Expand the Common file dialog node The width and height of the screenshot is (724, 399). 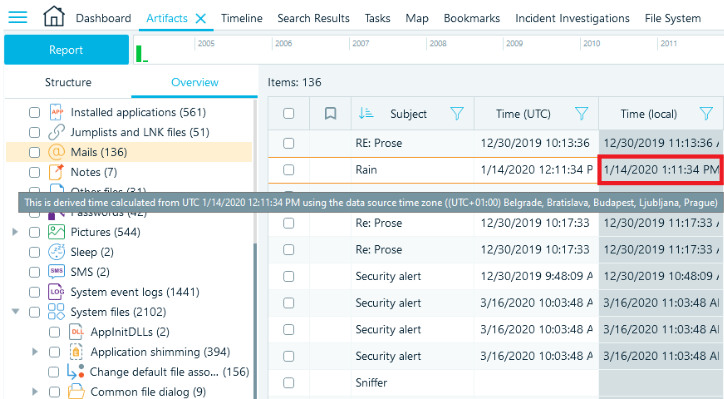click(x=35, y=392)
